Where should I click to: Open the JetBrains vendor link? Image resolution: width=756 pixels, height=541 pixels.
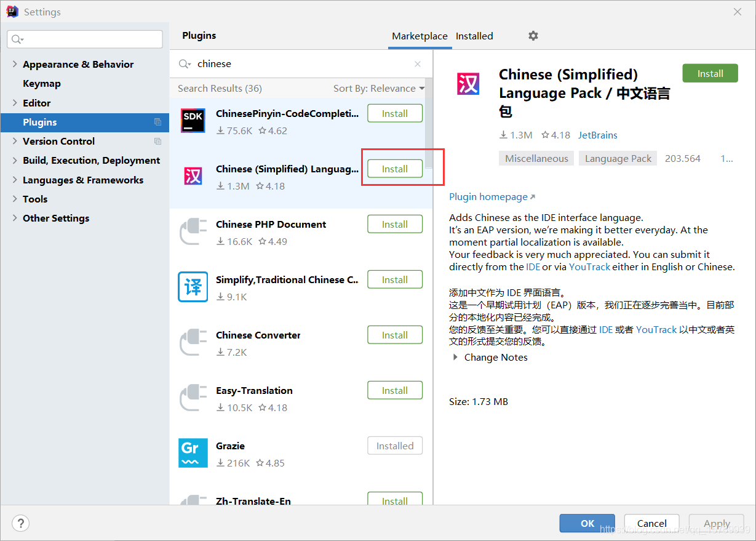pyautogui.click(x=597, y=135)
